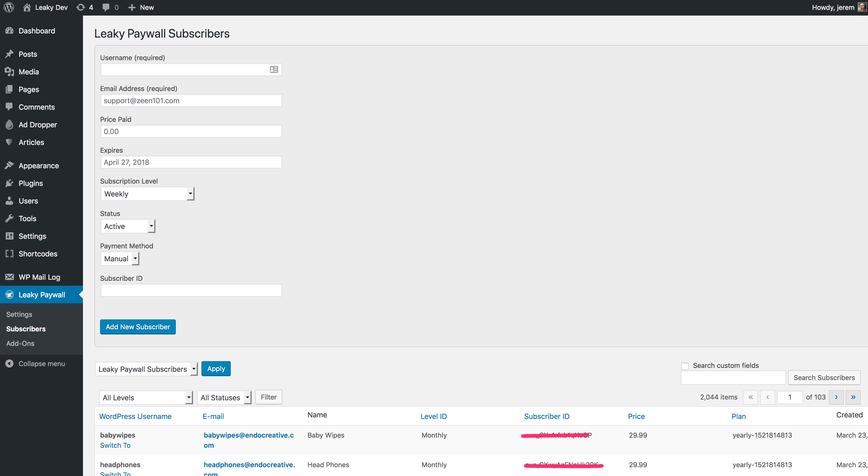
Task: Click Add New Subscriber button
Action: click(x=138, y=327)
